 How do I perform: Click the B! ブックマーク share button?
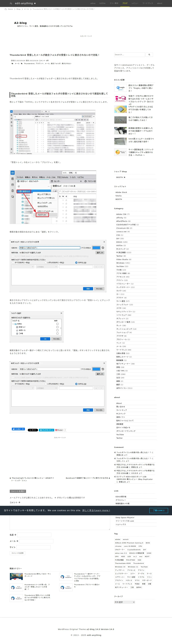coord(46,430)
